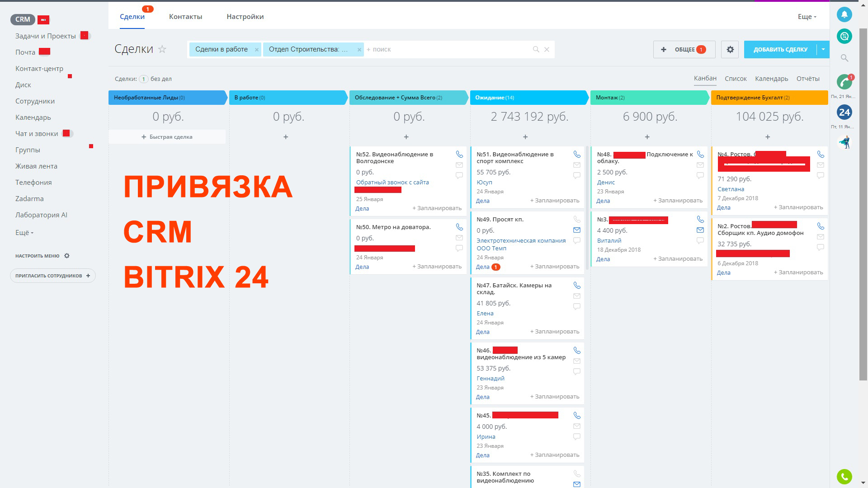Open the kanban settings gear icon
This screenshot has width=868, height=488.
730,50
